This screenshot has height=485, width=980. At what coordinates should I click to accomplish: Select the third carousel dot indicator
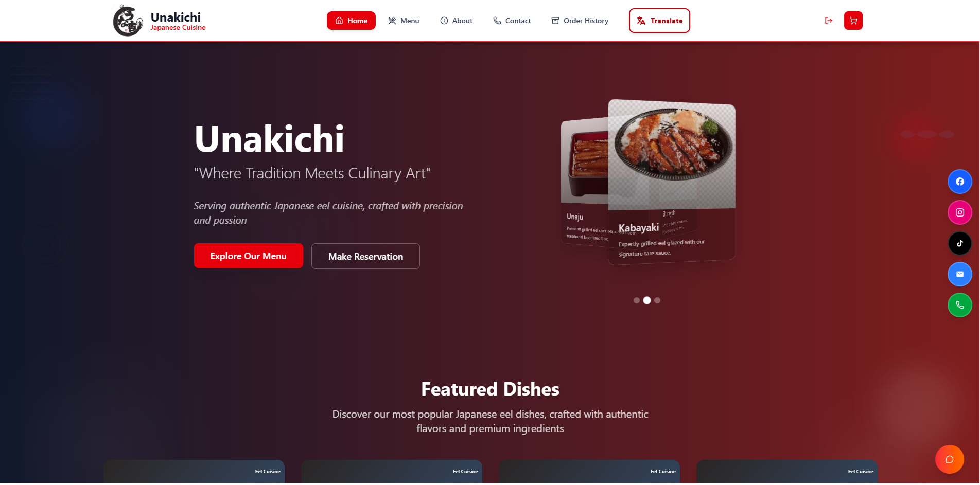pos(657,300)
